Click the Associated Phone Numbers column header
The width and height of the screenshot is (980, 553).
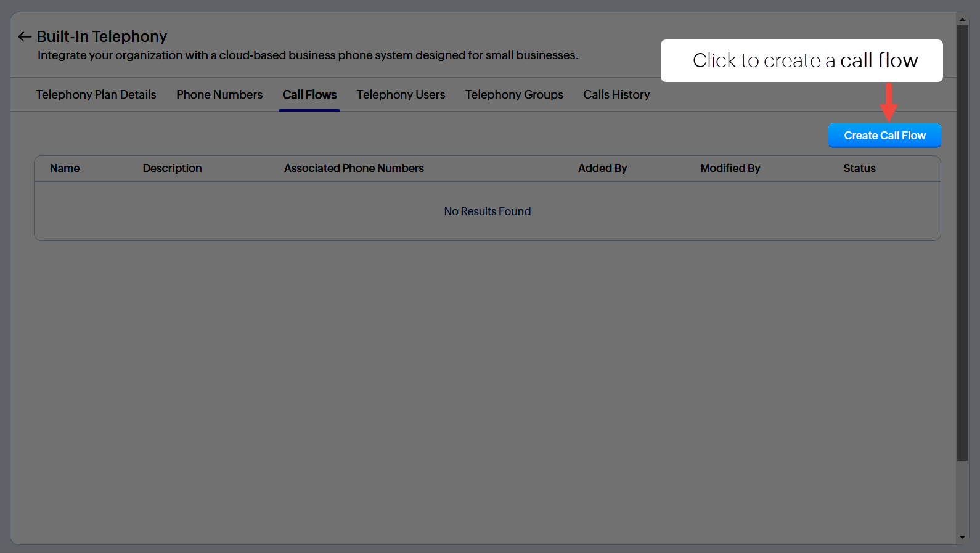354,168
